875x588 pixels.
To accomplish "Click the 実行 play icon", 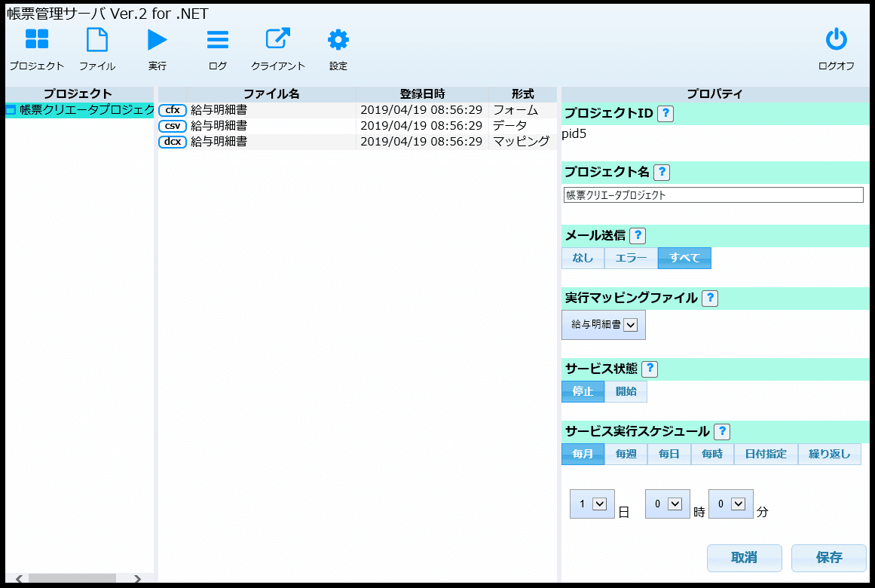I will [158, 40].
